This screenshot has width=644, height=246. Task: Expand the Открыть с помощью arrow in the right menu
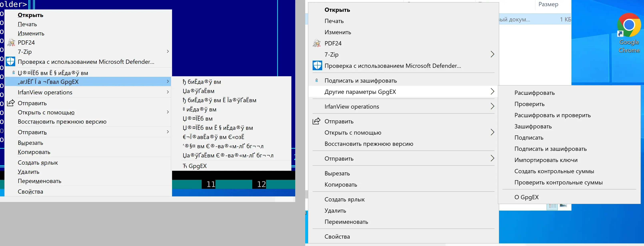point(492,132)
